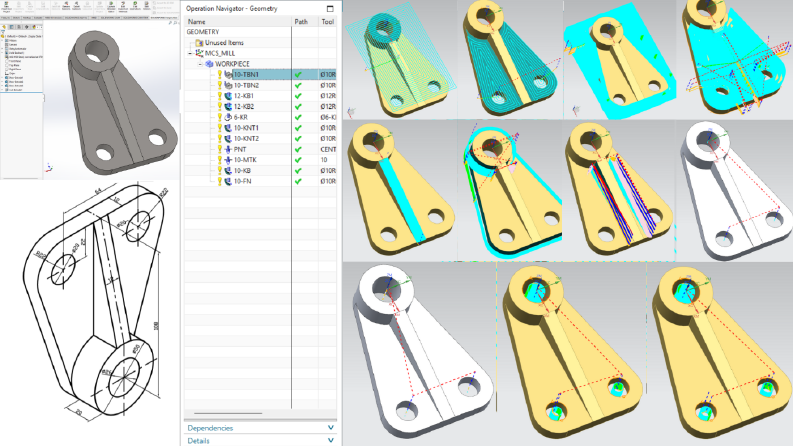Open the large white model drilling path preview

tap(420, 354)
